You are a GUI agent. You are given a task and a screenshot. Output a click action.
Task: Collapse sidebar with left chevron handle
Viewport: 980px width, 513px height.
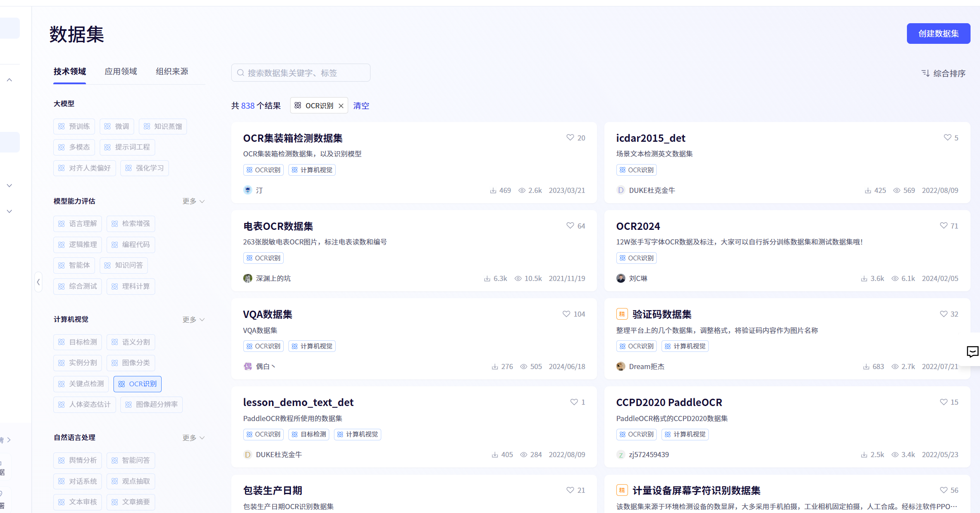pyautogui.click(x=39, y=282)
